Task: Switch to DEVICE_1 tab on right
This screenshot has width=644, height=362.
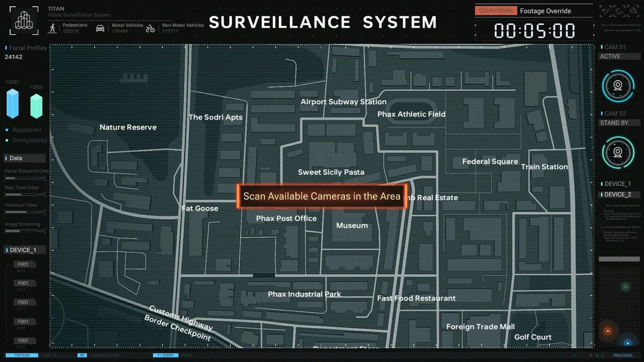Action: pos(617,184)
